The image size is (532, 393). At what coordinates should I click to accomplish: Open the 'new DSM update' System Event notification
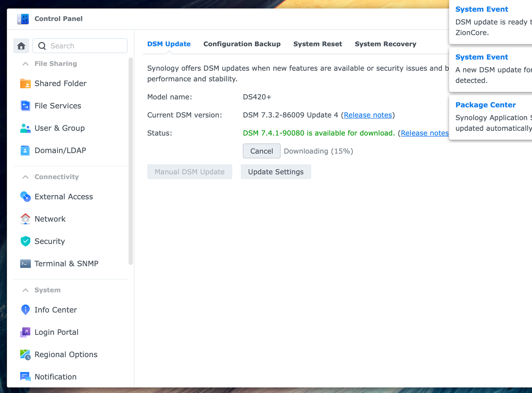[x=491, y=69]
